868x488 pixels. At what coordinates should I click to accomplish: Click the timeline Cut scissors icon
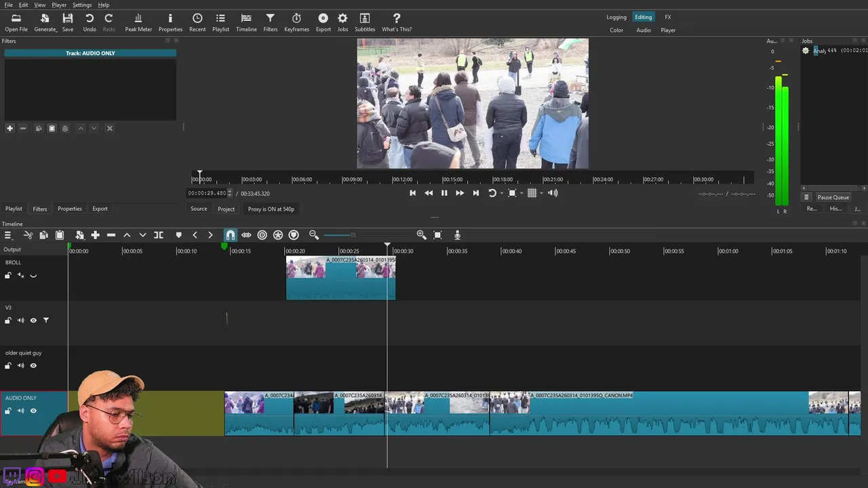[x=28, y=235]
